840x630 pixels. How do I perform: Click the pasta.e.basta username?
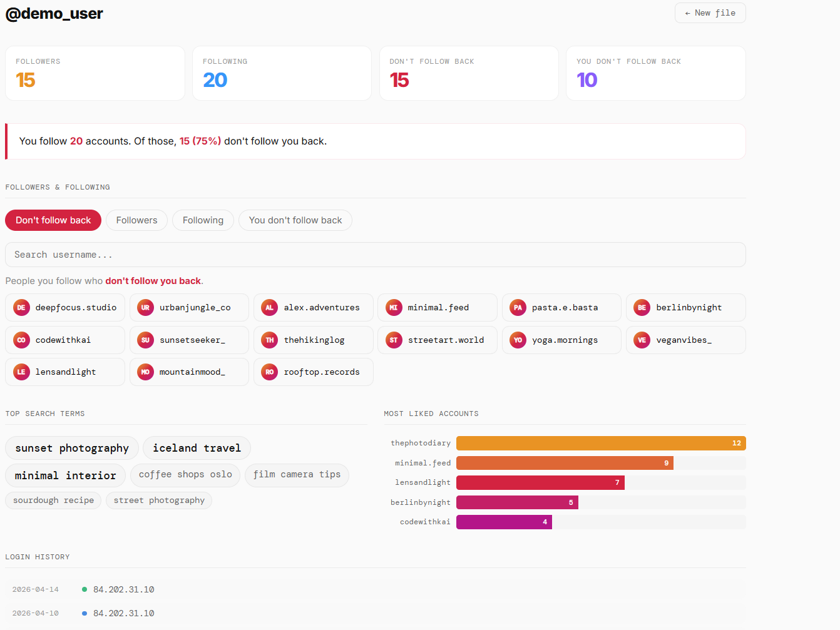click(565, 307)
